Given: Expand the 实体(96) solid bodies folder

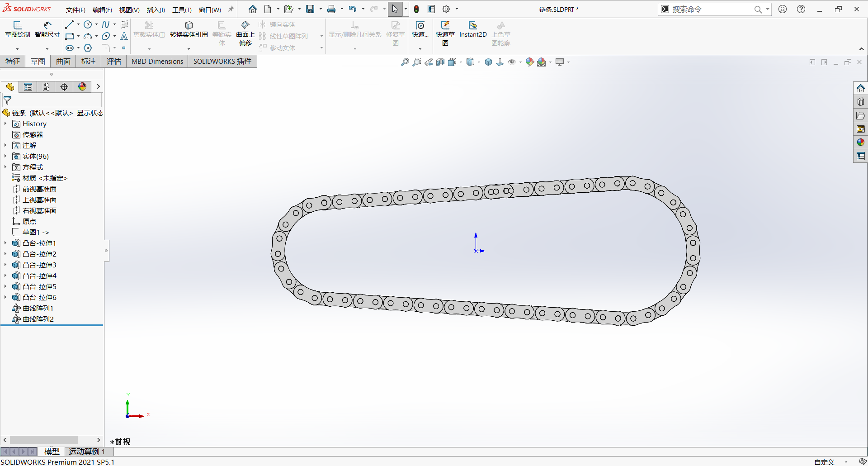Looking at the screenshot, I should 5,156.
